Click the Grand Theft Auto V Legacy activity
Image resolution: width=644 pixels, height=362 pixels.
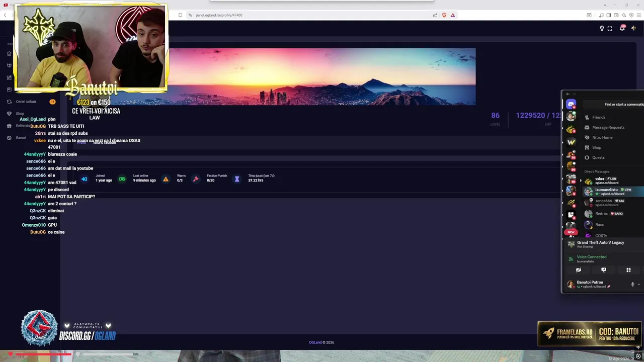pyautogui.click(x=600, y=242)
